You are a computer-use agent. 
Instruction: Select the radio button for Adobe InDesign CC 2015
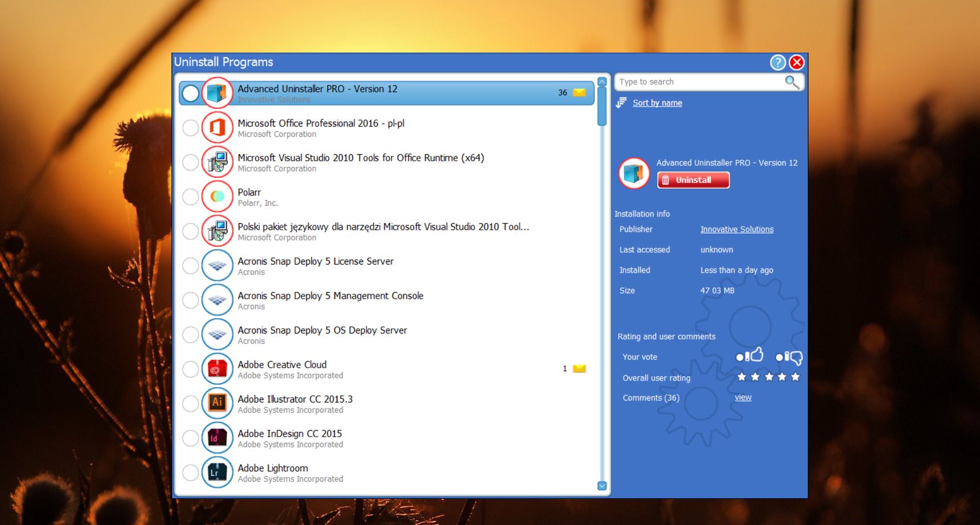[x=190, y=438]
